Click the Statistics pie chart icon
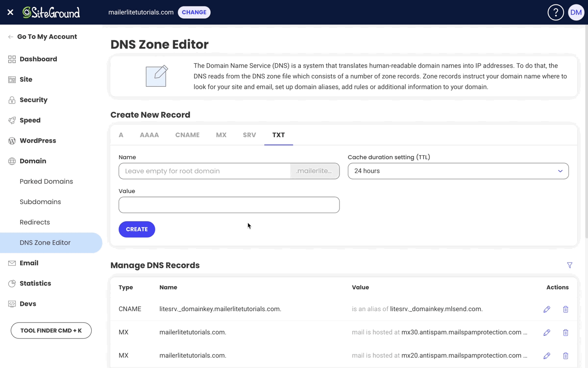Image resolution: width=588 pixels, height=368 pixels. click(x=12, y=284)
